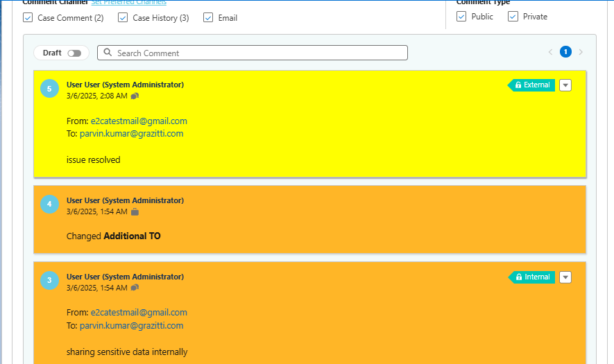Click the briefcase icon on comment 4

click(x=135, y=211)
